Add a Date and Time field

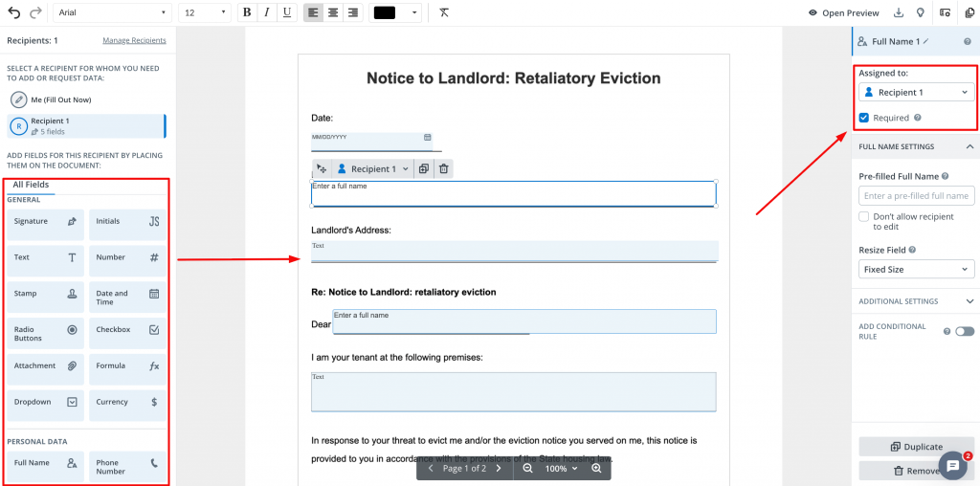(x=127, y=297)
